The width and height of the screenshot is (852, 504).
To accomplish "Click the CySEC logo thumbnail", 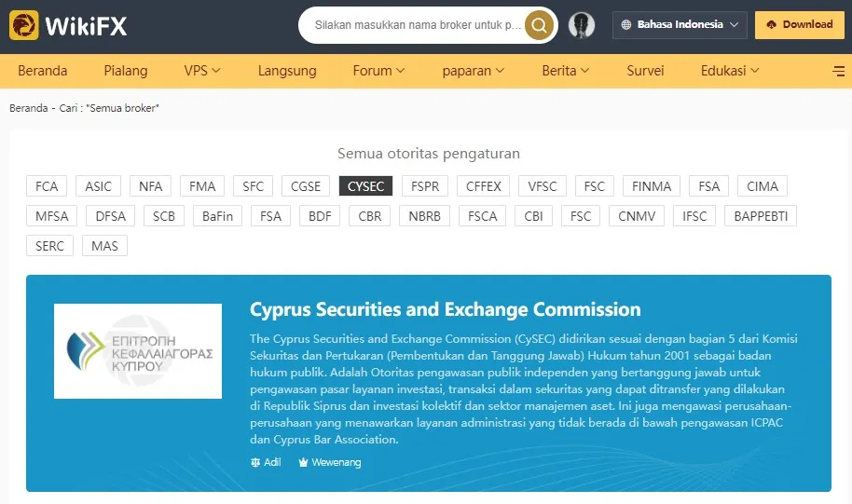I will pyautogui.click(x=137, y=351).
